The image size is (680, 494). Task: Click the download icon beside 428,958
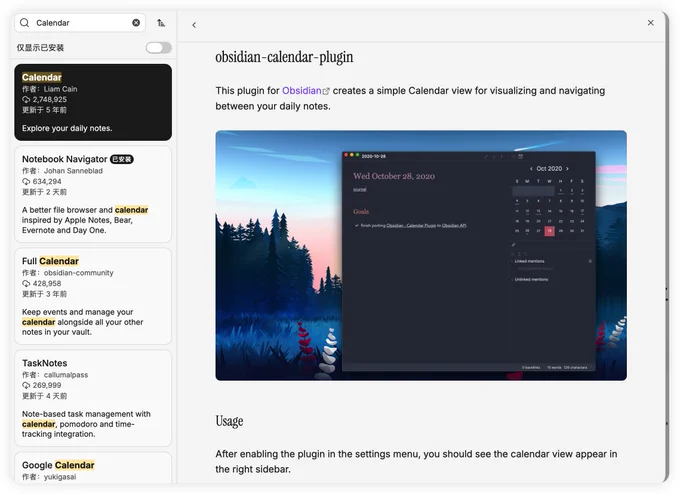26,284
